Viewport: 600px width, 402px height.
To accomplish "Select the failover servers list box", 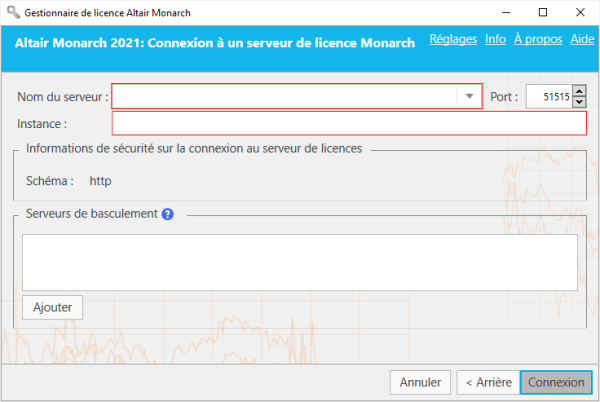I will 299,262.
